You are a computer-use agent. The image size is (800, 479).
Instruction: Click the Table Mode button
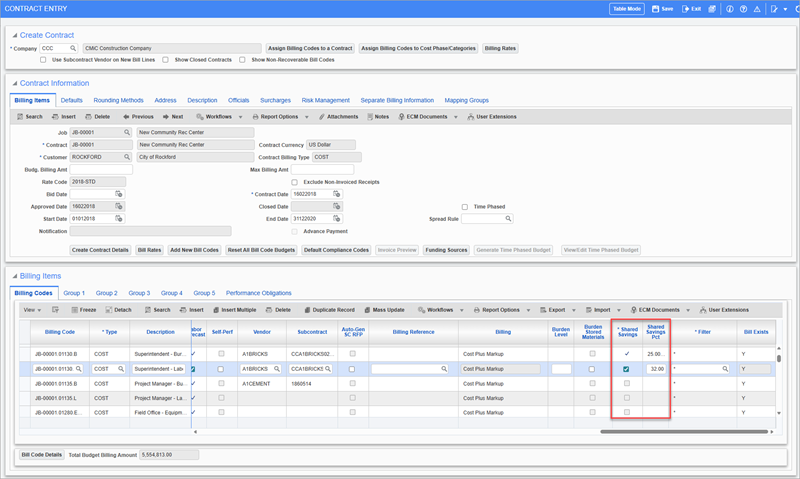627,9
